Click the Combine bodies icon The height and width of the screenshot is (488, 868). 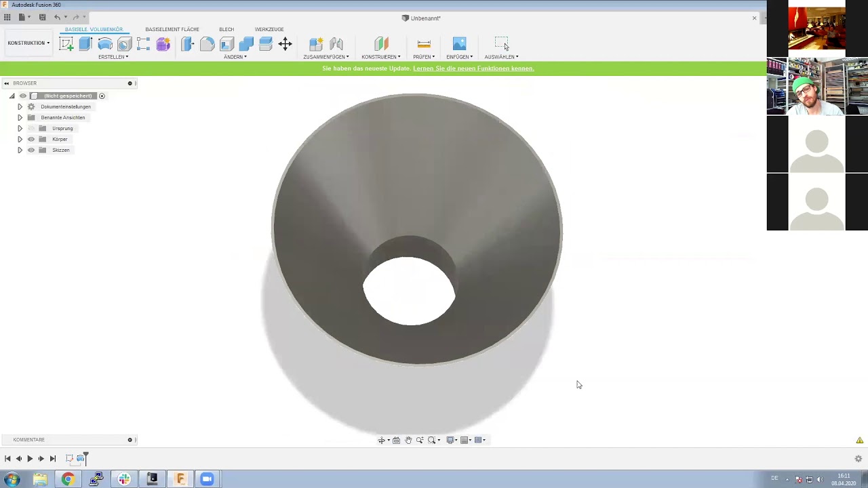[x=246, y=44]
